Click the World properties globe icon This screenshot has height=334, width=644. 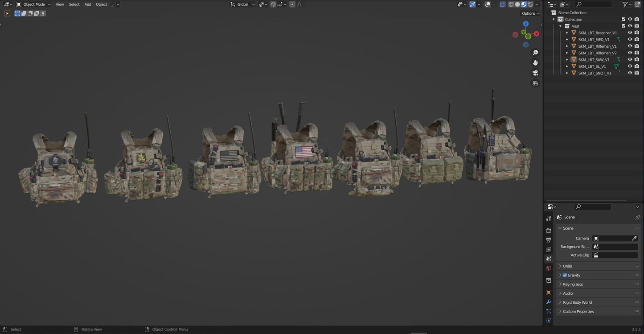click(x=549, y=268)
